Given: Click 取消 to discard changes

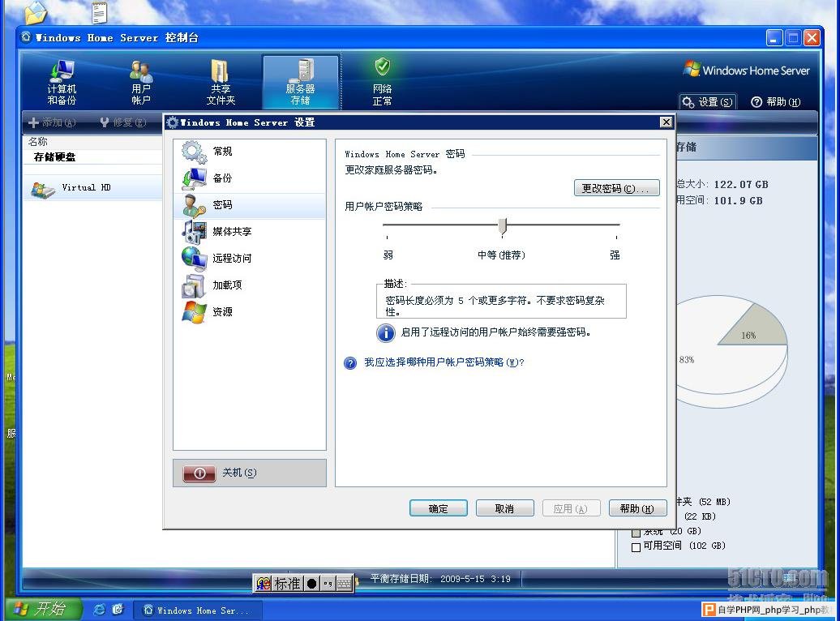Looking at the screenshot, I should coord(504,508).
